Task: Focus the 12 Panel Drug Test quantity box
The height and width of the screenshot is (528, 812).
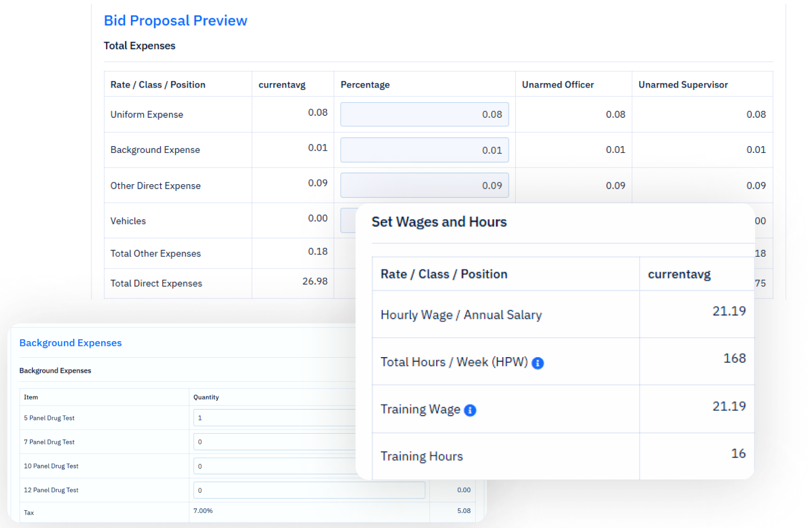Action: 309,490
